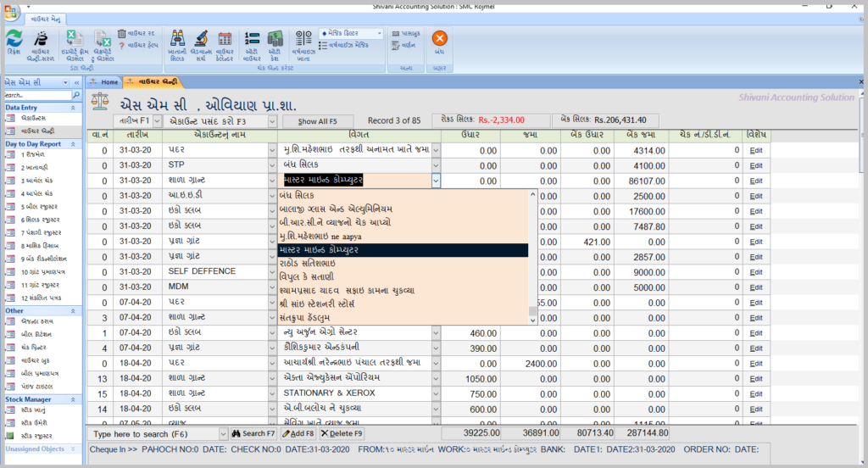Click the sidebar search input field
The image size is (868, 468).
click(x=38, y=95)
